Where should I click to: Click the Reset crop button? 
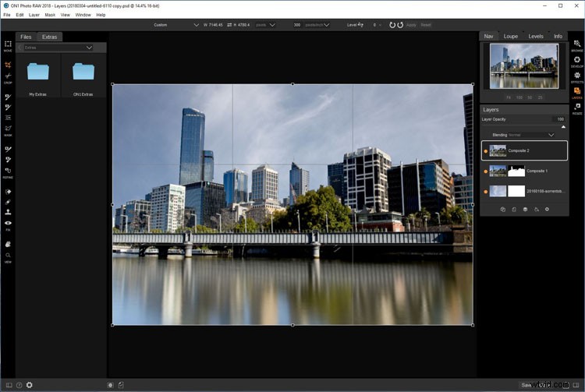point(426,25)
